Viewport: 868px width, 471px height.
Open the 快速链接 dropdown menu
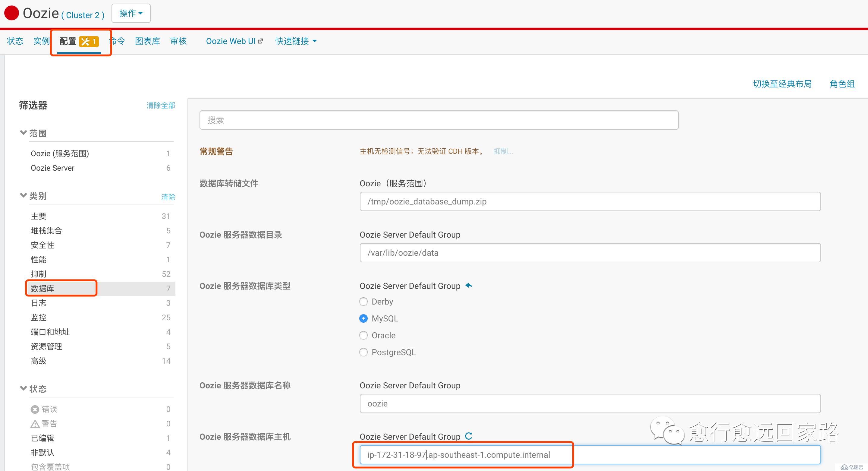pos(296,41)
